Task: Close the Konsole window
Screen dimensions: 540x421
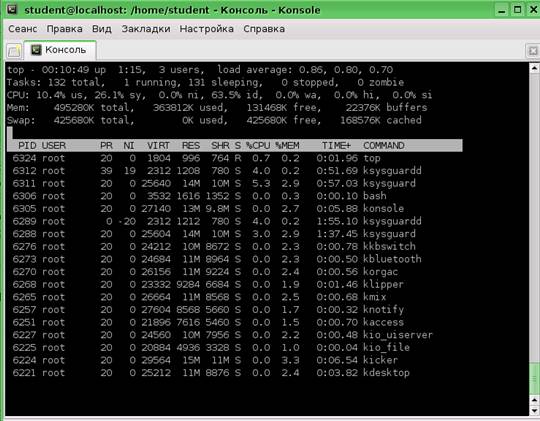Action: [533, 10]
